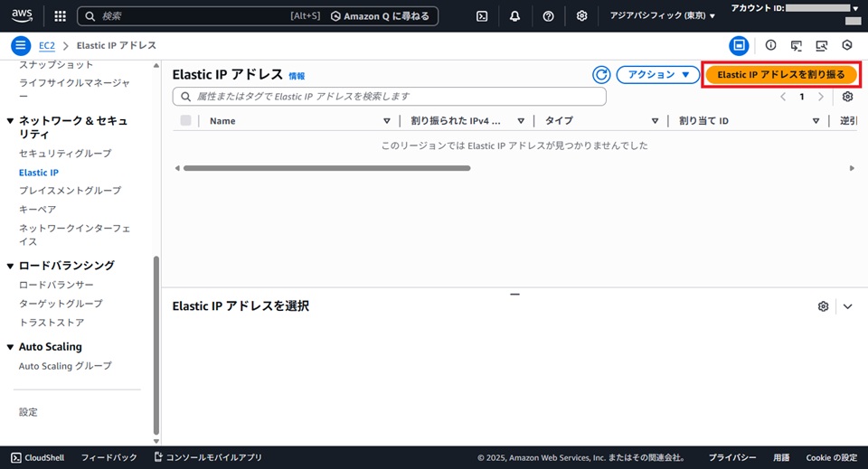
Task: Open the services grid menu
Action: pos(61,16)
